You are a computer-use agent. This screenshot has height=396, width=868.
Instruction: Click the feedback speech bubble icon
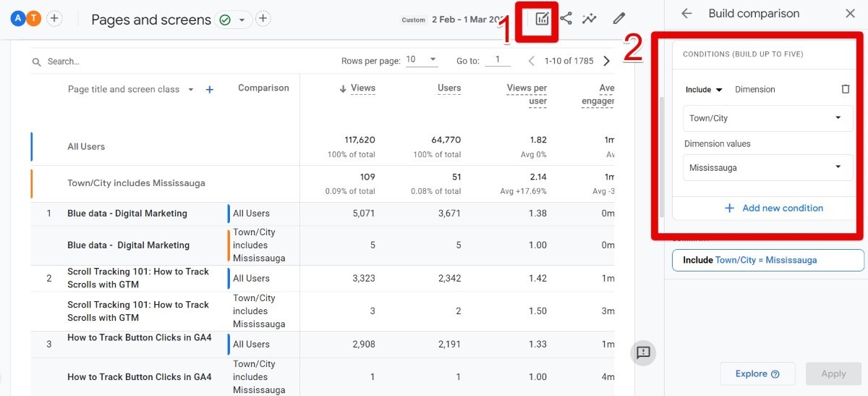pyautogui.click(x=644, y=353)
